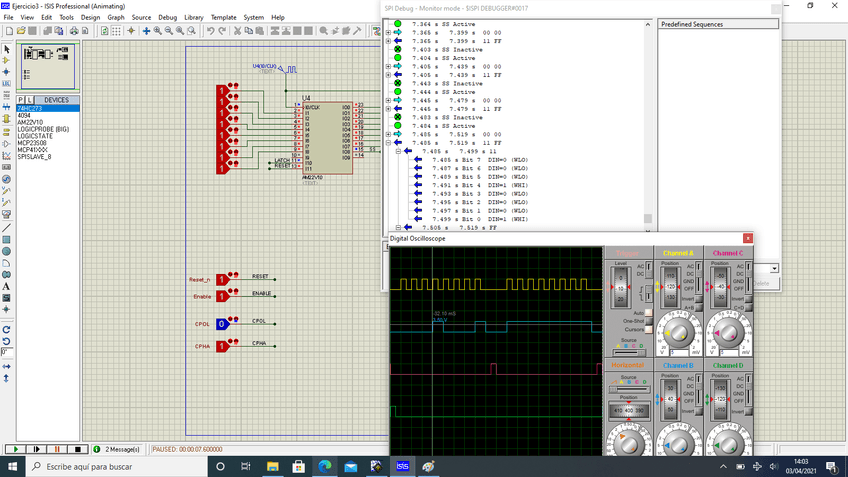
Task: Click the Cut scissors icon
Action: point(237,30)
